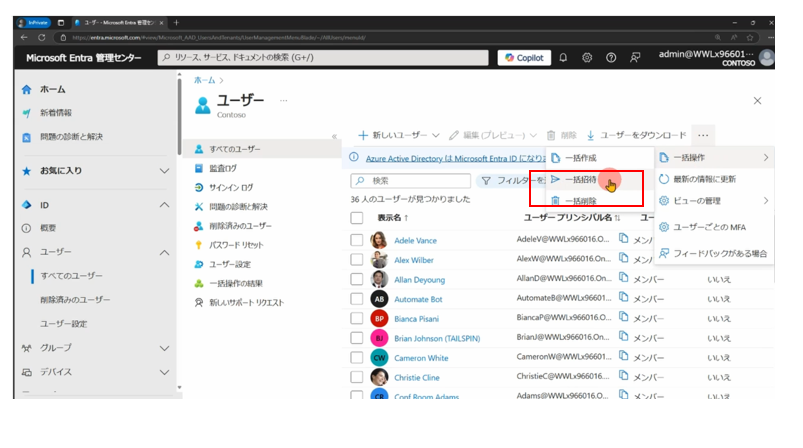
Task: Open the notifications bell icon
Action: [564, 58]
